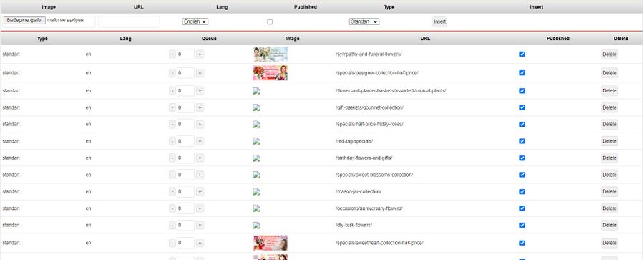The height and width of the screenshot is (260, 644).
Task: Click queue value field for sweet-blossoms-collection row
Action: pos(185,175)
